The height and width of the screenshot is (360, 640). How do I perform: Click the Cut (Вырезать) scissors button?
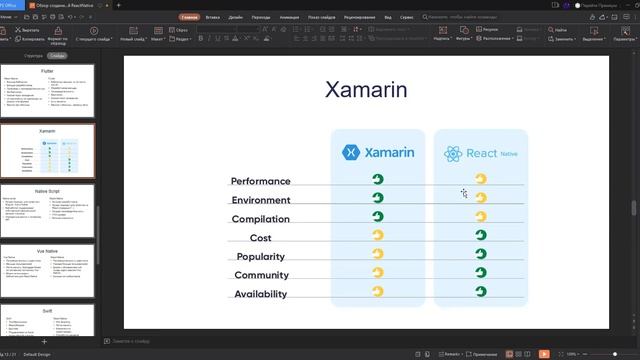pyautogui.click(x=27, y=30)
